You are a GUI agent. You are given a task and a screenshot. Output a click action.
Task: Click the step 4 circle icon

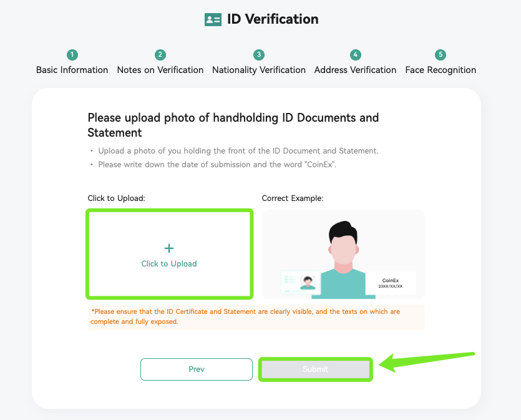pyautogui.click(x=355, y=55)
